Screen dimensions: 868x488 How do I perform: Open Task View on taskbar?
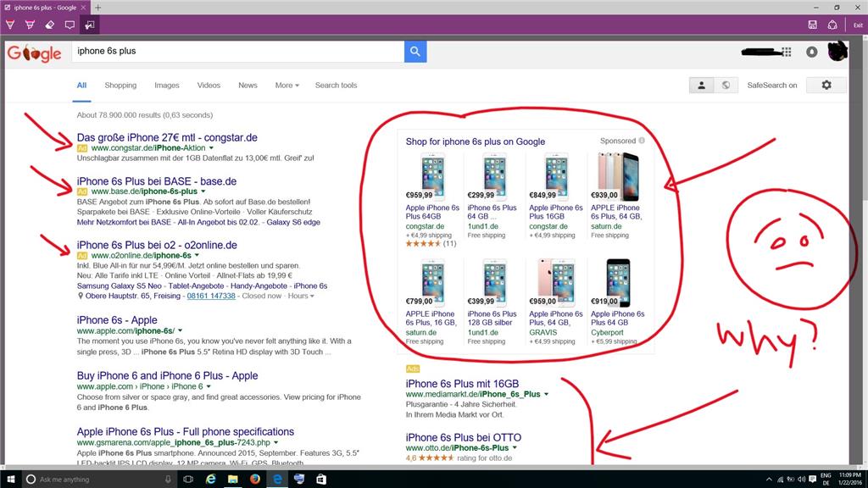188,480
